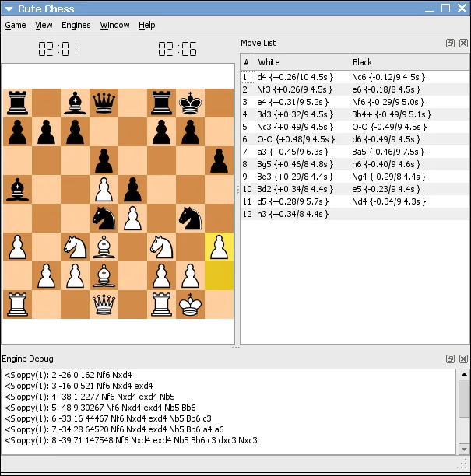Click move number 7 row cell
471x476 pixels.
tap(248, 152)
